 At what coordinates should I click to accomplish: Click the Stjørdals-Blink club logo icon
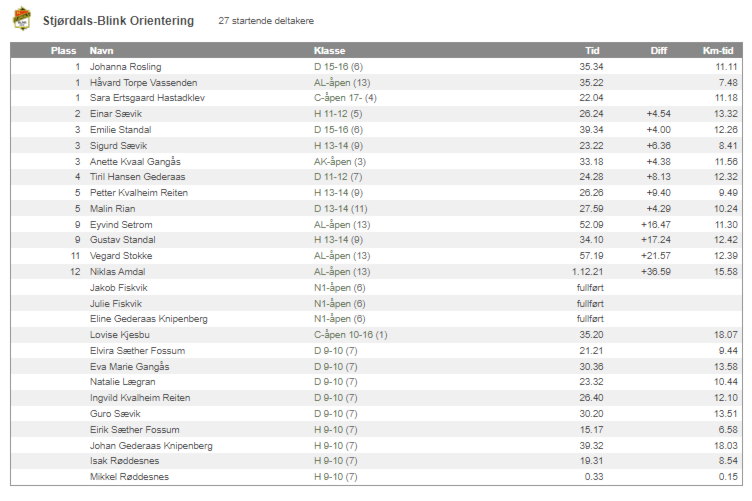(22, 19)
